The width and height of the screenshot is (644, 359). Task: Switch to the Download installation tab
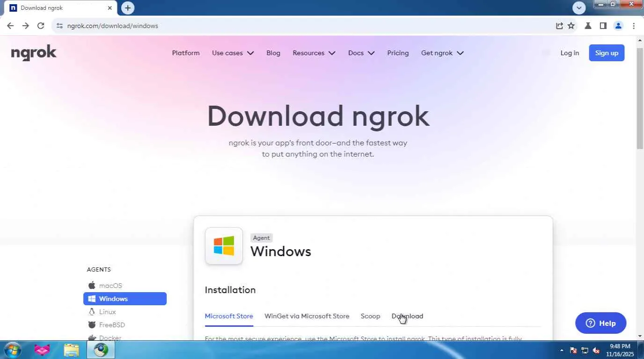pyautogui.click(x=407, y=316)
